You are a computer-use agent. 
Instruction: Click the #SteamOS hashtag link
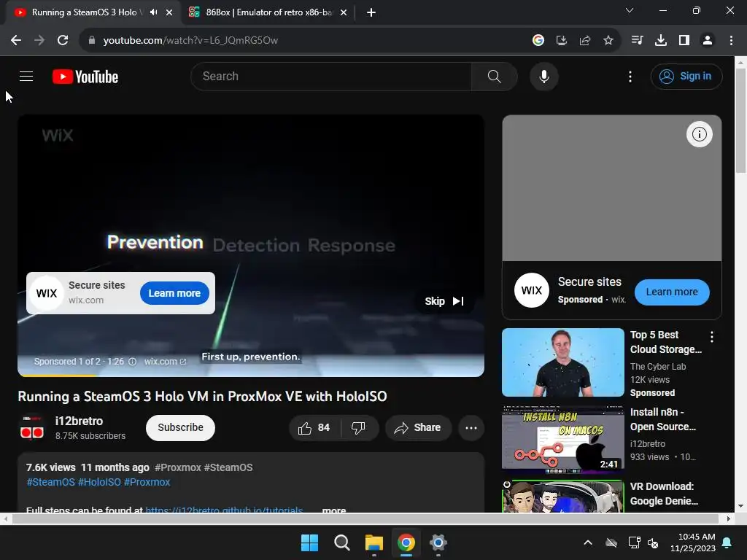[50, 482]
